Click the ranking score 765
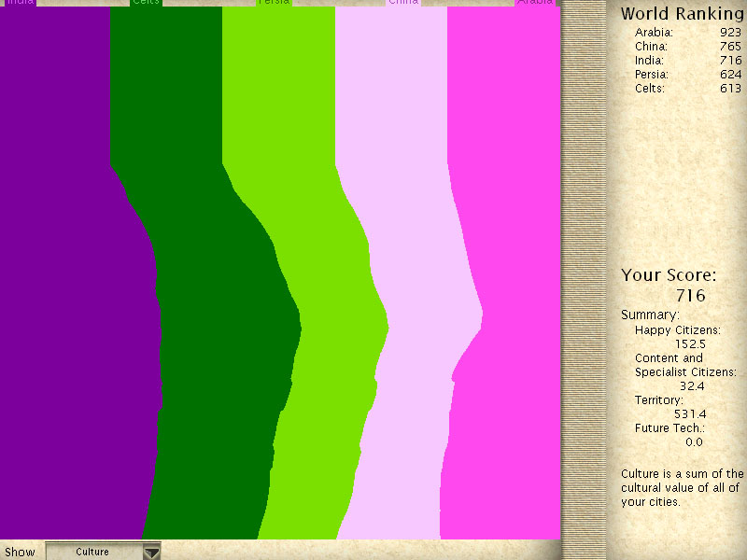 click(731, 46)
